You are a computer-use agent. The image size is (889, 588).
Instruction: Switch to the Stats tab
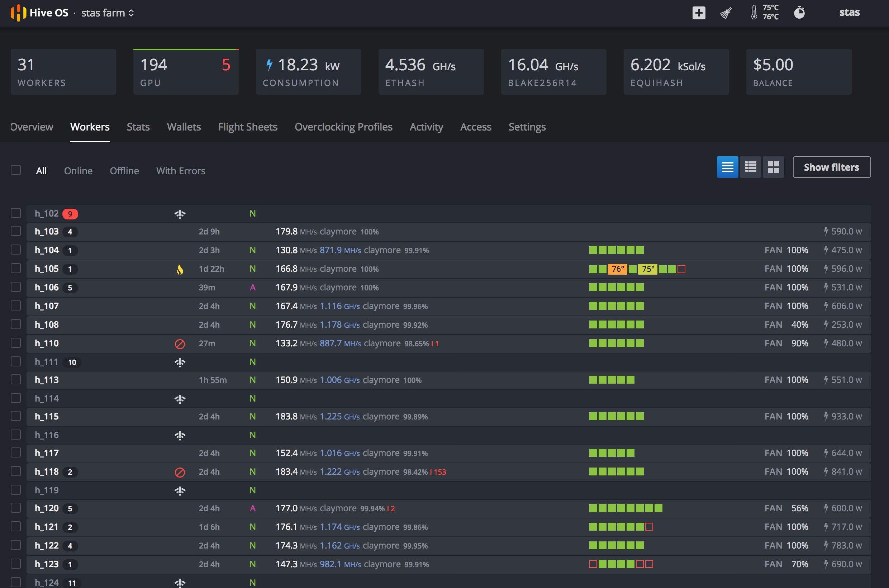click(138, 127)
